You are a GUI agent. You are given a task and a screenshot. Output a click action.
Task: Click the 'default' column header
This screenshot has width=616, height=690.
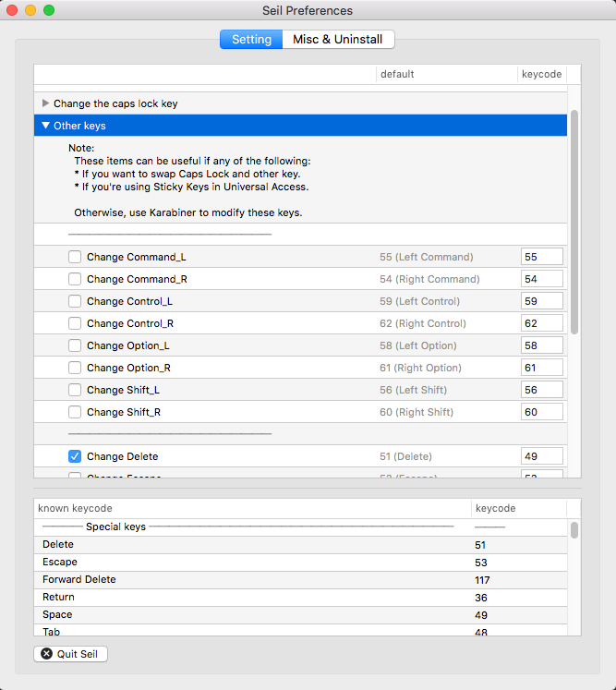(447, 74)
